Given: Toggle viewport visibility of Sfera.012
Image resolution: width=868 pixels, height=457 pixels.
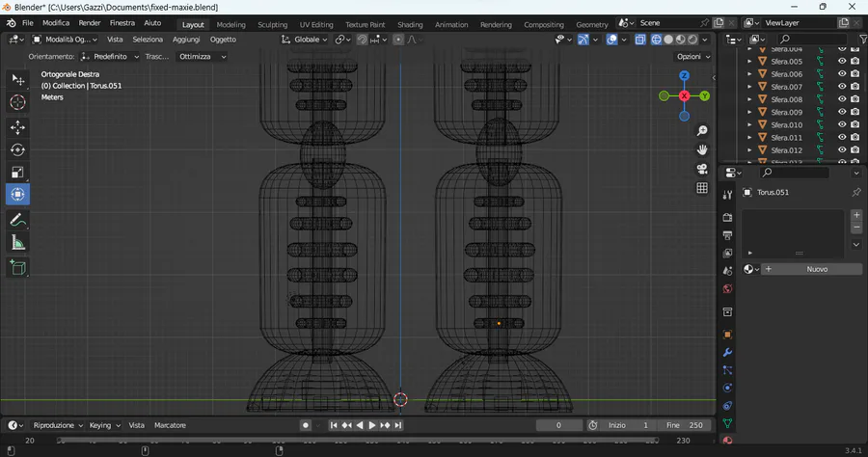Looking at the screenshot, I should tap(842, 150).
